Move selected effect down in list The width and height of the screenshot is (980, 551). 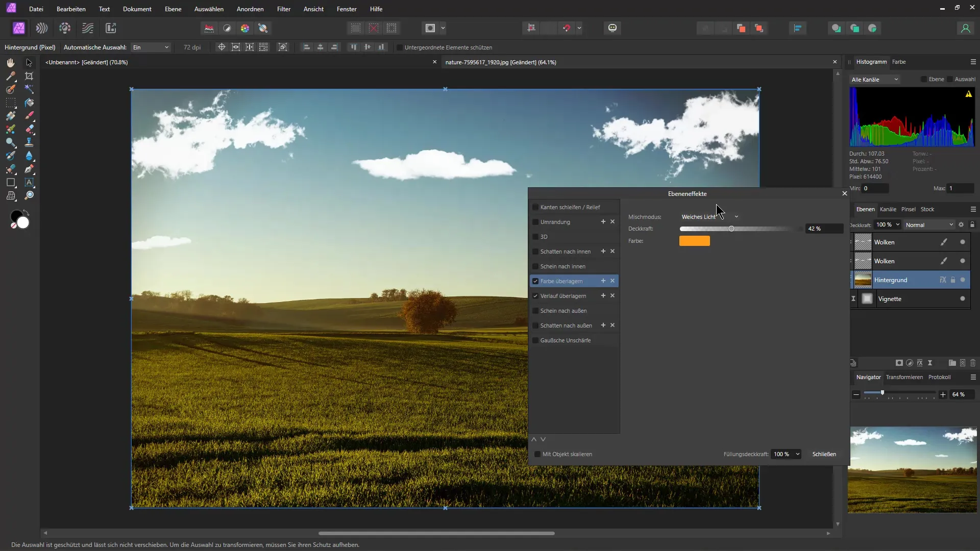[543, 439]
